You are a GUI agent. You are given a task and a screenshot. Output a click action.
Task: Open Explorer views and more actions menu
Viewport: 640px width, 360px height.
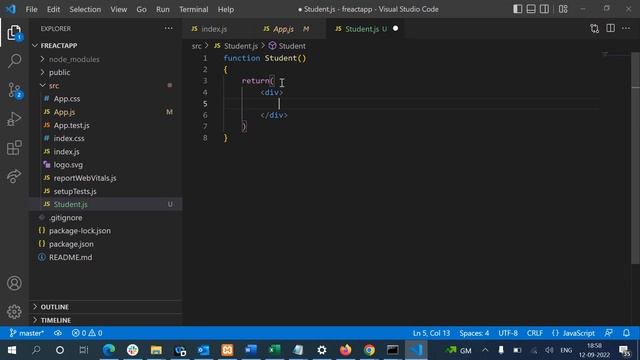(x=169, y=29)
